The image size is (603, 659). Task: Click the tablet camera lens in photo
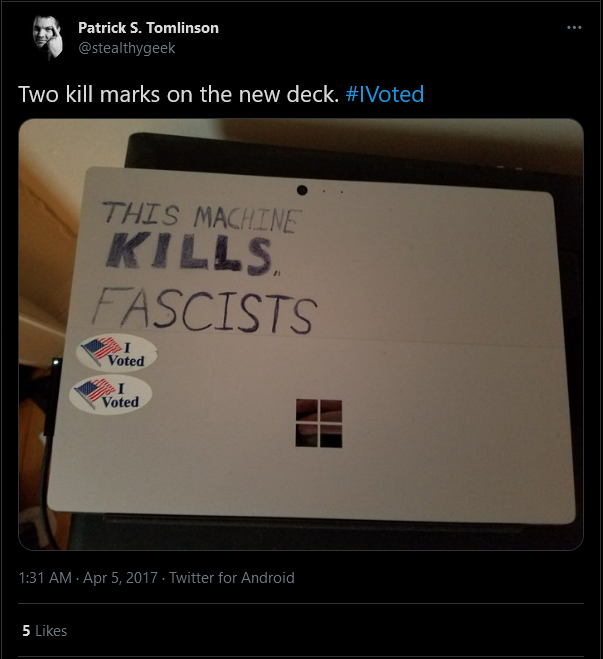pos(302,190)
